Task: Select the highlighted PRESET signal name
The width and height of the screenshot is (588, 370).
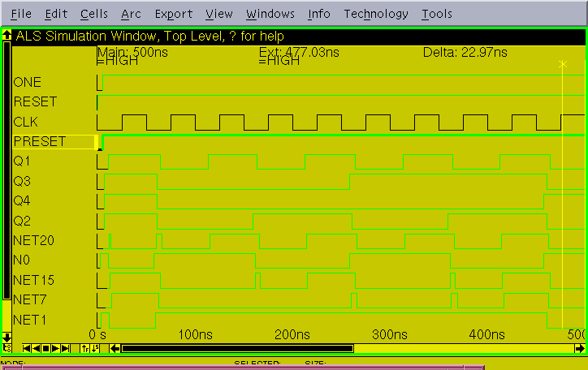Action: coord(40,141)
